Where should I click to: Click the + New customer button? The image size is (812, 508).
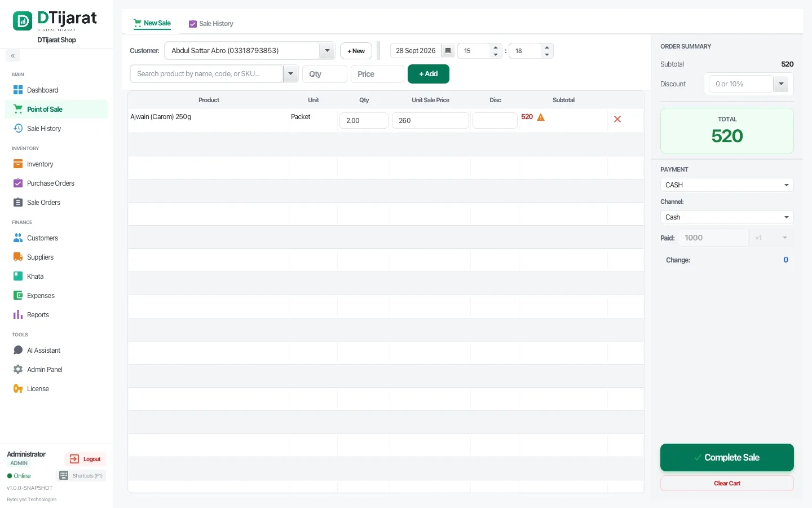356,51
